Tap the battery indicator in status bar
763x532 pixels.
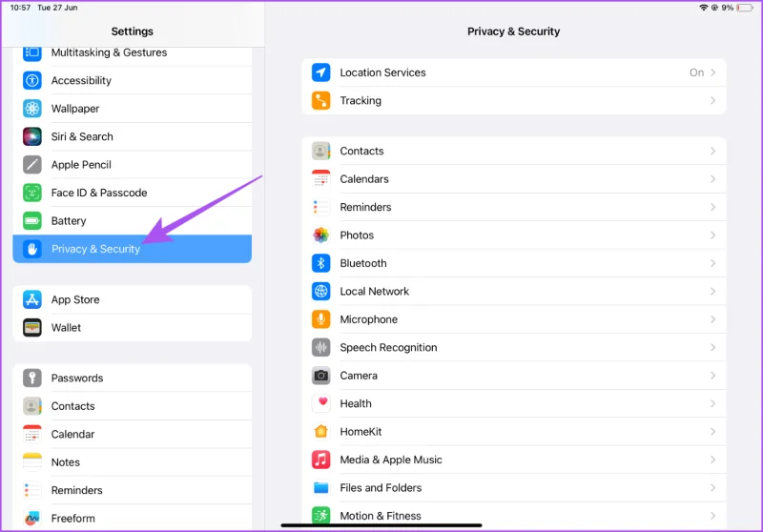(745, 8)
